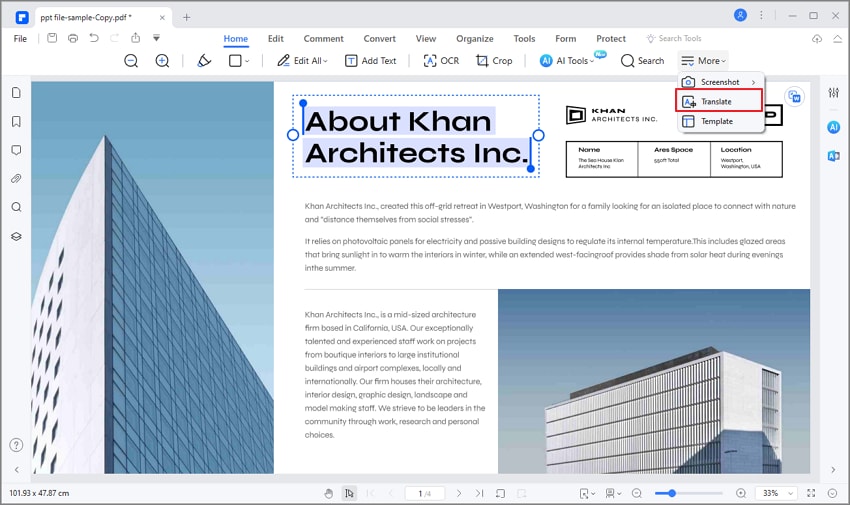Click the rotate page icon
The image size is (850, 505).
click(x=500, y=493)
